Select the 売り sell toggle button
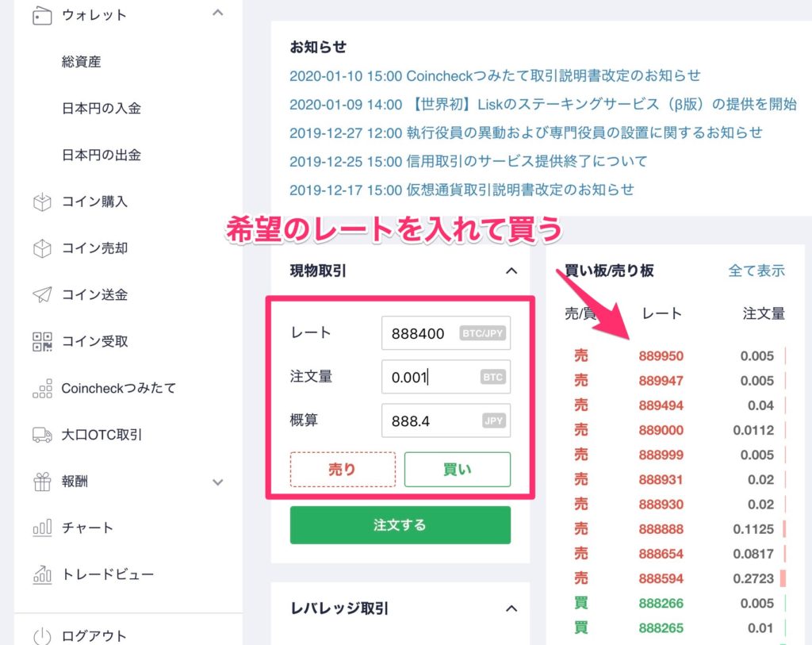The image size is (812, 645). pos(343,469)
